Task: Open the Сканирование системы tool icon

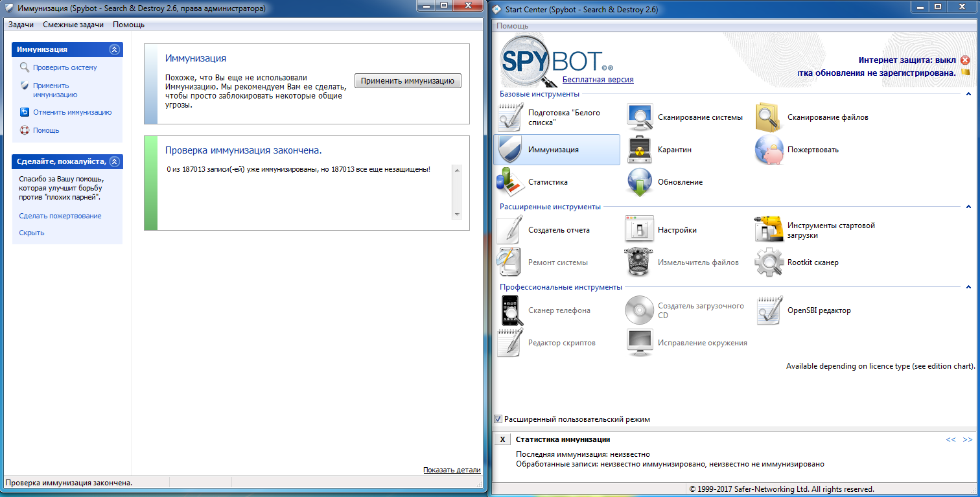Action: (x=640, y=117)
